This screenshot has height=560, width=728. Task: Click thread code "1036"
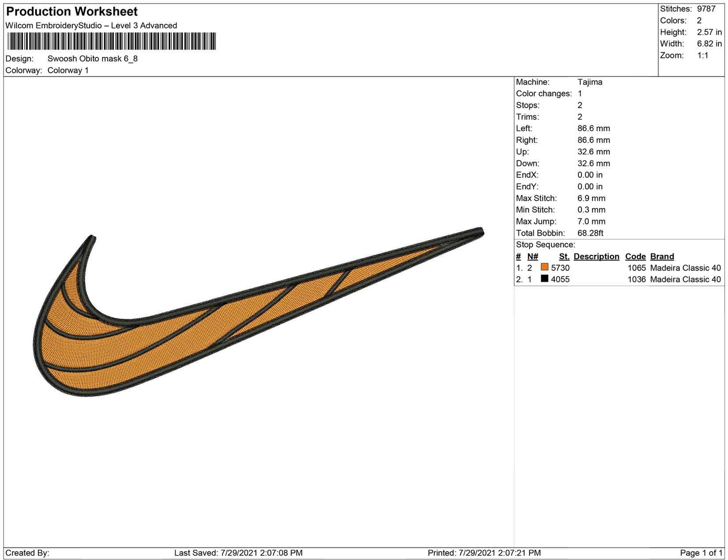click(x=637, y=279)
